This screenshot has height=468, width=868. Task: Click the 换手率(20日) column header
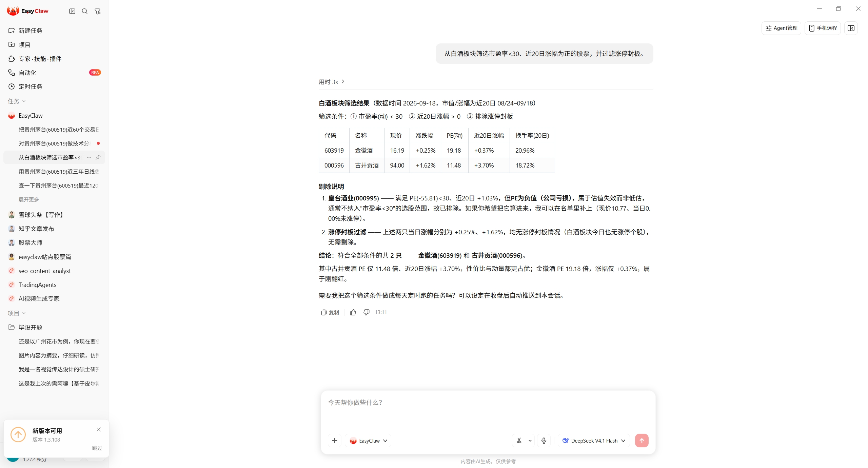[532, 135]
